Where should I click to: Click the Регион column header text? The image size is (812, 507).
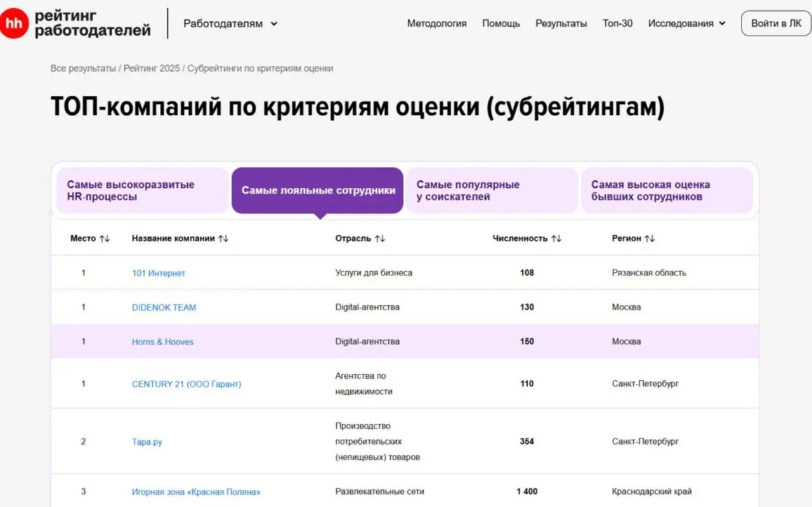click(x=627, y=239)
